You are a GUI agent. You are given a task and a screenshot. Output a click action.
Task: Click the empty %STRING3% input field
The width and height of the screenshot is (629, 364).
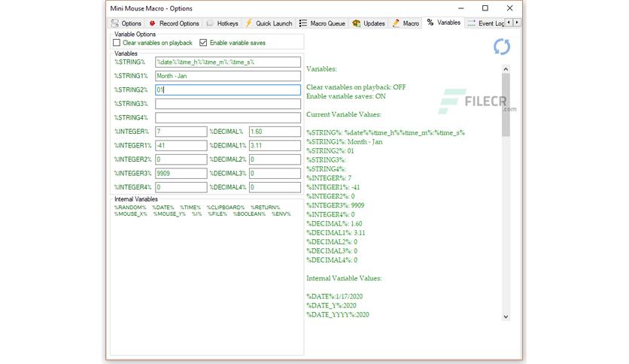pyautogui.click(x=228, y=104)
